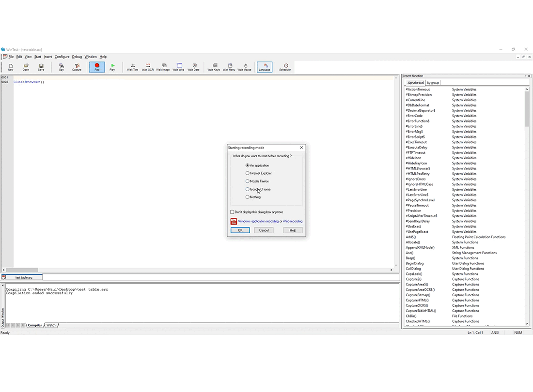533x392 pixels.
Task: Save the script using Save icon
Action: pyautogui.click(x=41, y=67)
